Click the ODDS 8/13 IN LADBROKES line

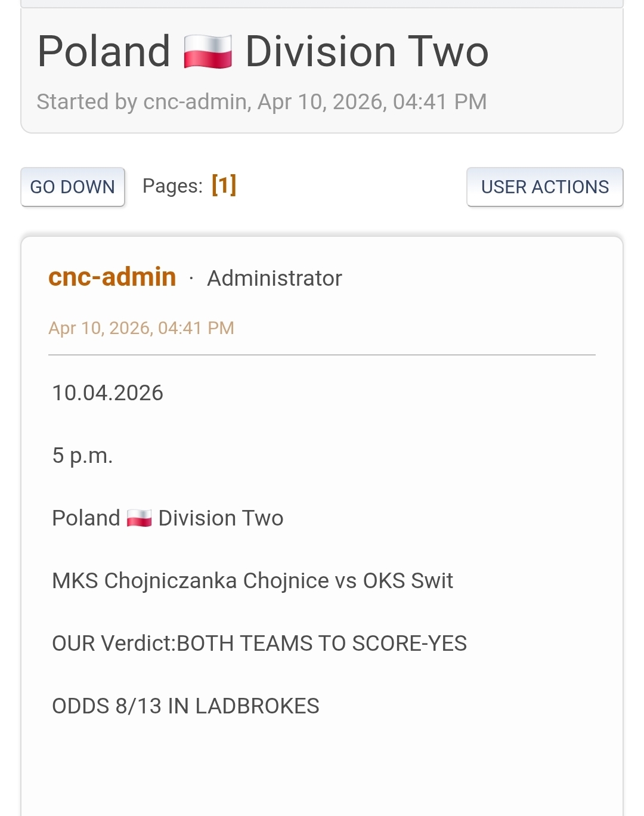click(185, 706)
